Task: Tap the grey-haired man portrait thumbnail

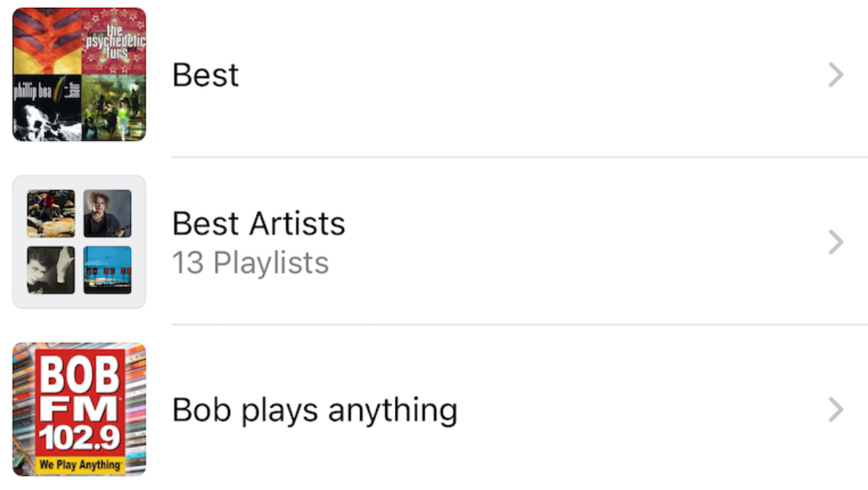Action: click(107, 214)
